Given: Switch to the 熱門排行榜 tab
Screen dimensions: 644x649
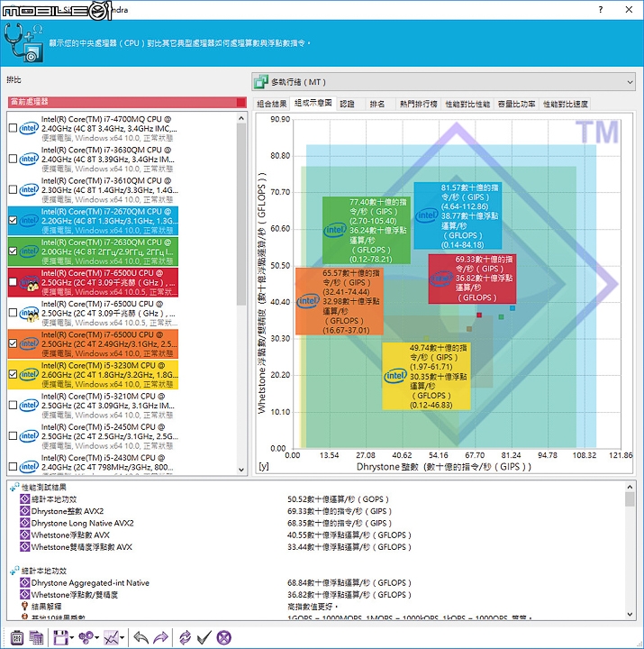Looking at the screenshot, I should point(419,104).
